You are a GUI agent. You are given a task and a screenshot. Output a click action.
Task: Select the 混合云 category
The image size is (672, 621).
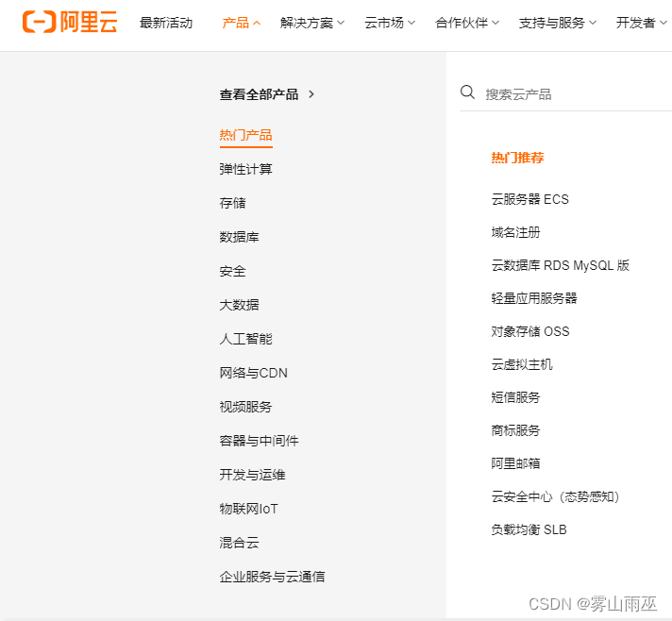239,543
